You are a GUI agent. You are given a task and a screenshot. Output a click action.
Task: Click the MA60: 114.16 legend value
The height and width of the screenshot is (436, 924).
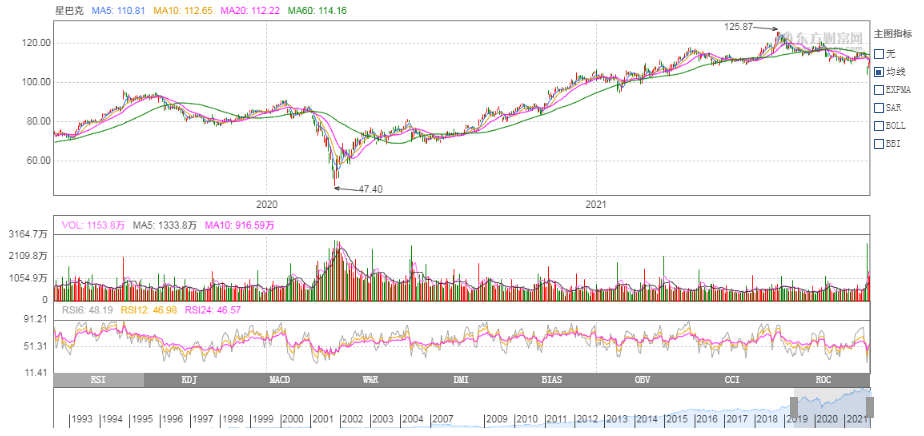pyautogui.click(x=315, y=10)
